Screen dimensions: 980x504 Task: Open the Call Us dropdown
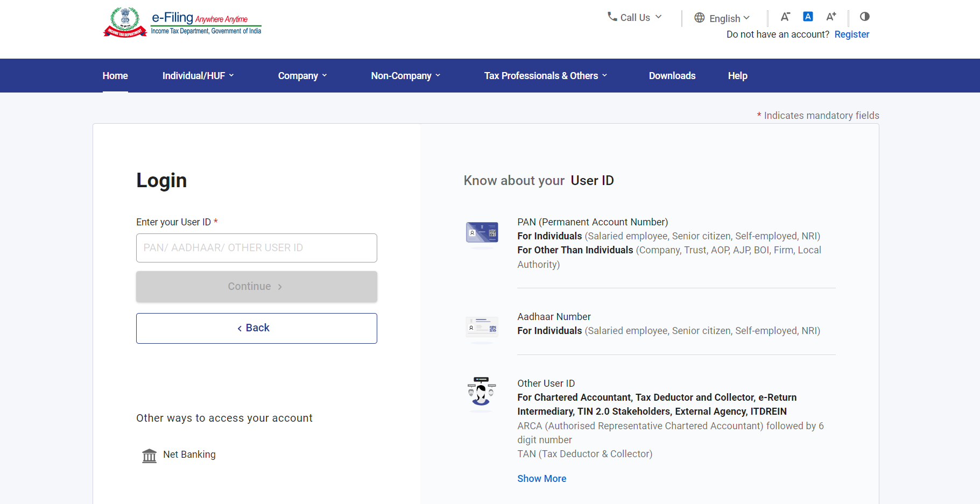(634, 17)
